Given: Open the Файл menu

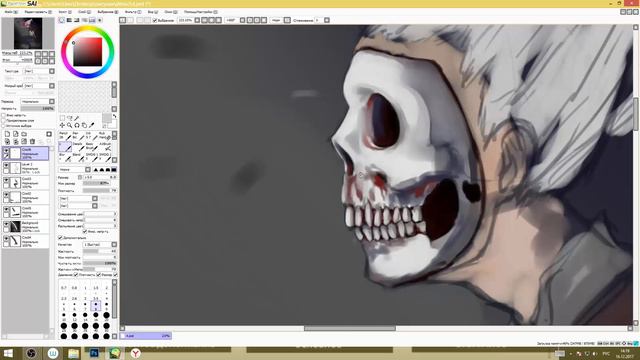Looking at the screenshot, I should click(11, 12).
